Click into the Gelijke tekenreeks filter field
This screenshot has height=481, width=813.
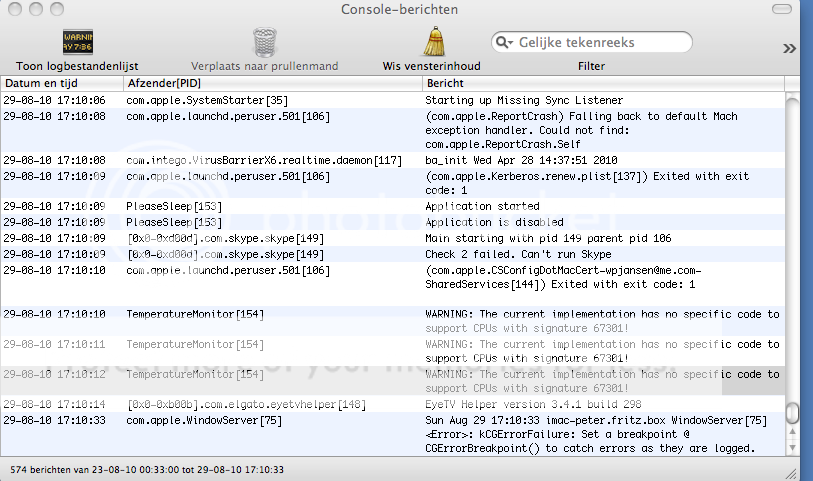point(600,43)
